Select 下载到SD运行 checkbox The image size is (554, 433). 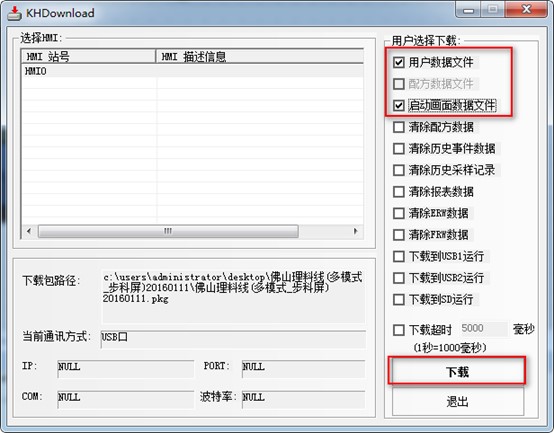click(399, 299)
